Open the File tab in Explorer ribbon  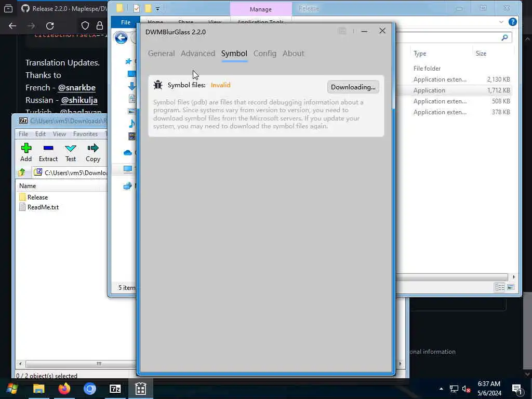[126, 22]
